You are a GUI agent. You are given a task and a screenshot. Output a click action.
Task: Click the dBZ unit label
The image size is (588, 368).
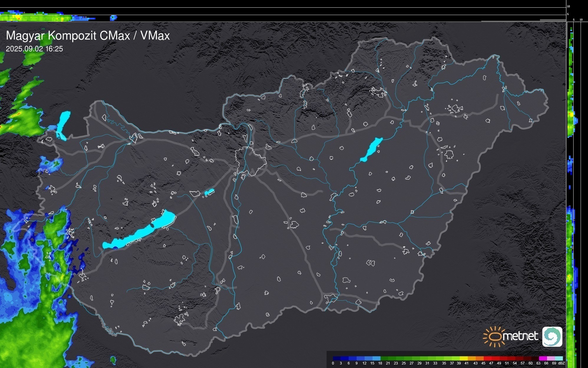tap(561, 363)
